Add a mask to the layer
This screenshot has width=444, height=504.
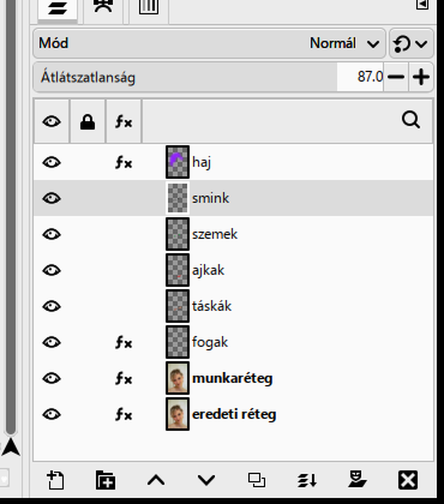358,479
